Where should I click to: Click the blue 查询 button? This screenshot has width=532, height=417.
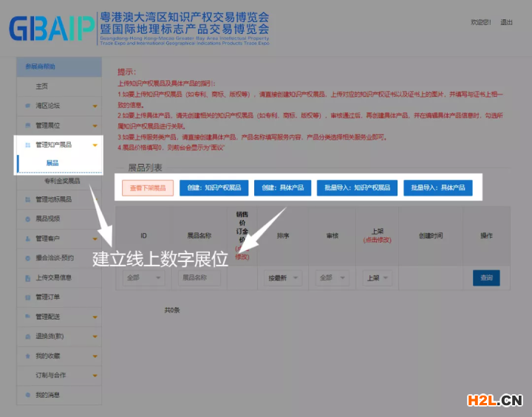[486, 278]
